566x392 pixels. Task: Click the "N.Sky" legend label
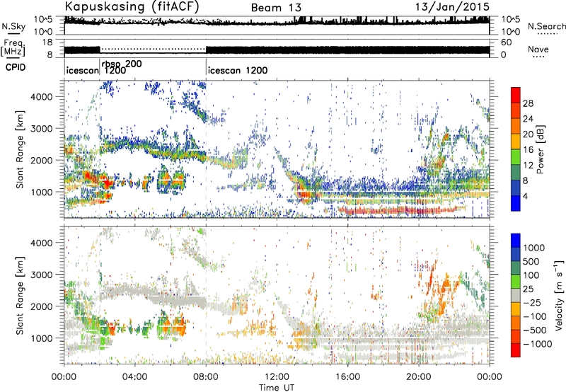13,27
